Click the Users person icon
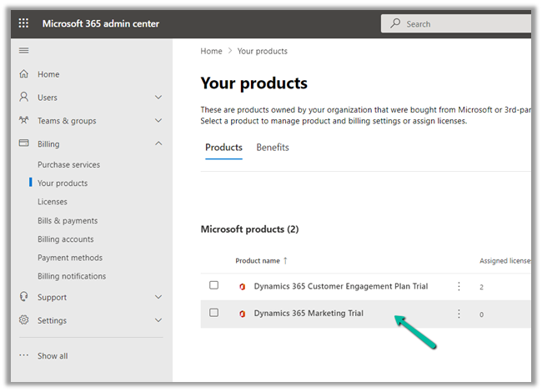Viewport: 542px width, 392px height. point(23,98)
